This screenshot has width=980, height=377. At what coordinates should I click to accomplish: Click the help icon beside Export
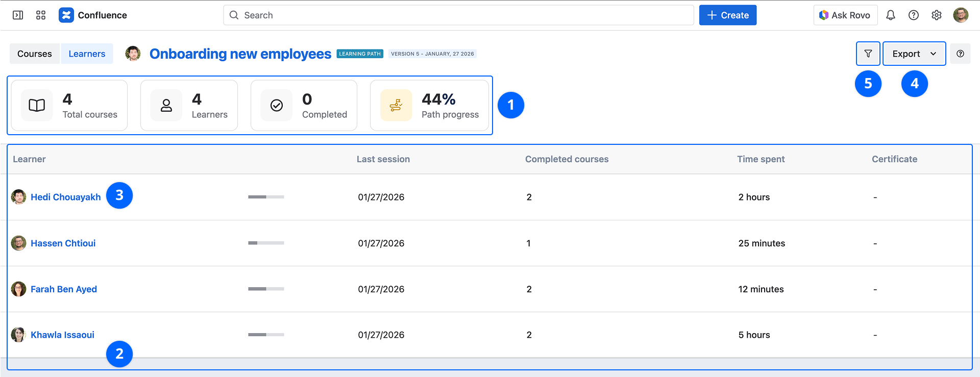click(x=960, y=54)
